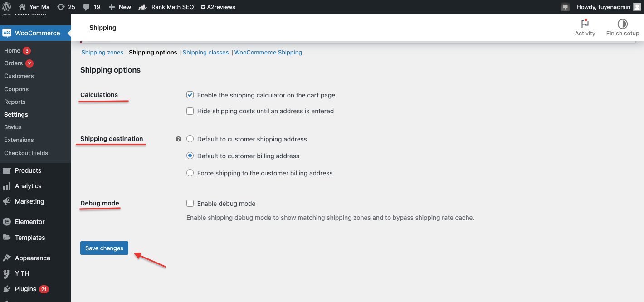Click the New label in admin bar

pyautogui.click(x=125, y=7)
